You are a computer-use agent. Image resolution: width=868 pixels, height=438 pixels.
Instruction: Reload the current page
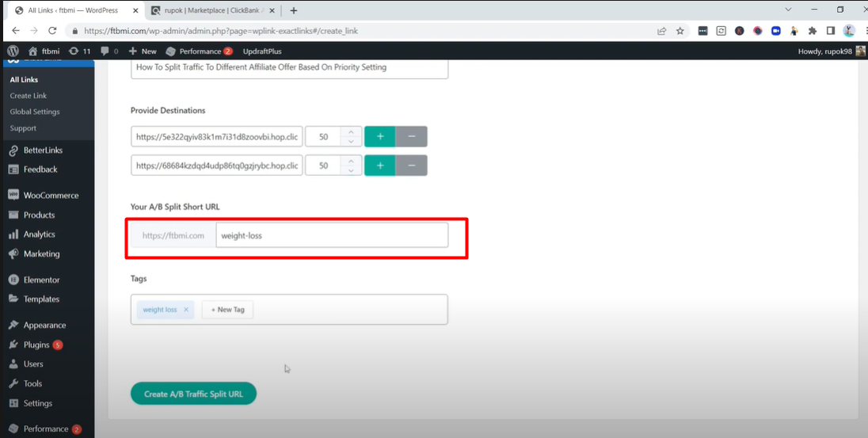[52, 31]
